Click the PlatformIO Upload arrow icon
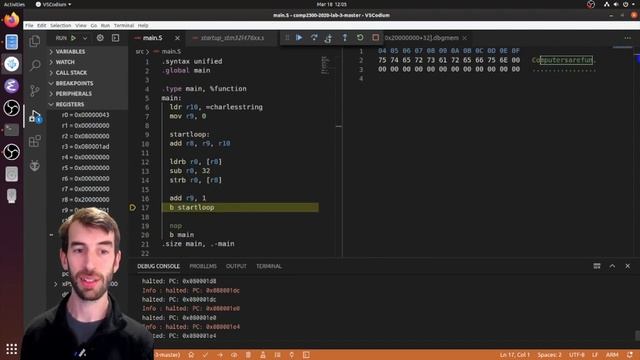 tap(220, 355)
